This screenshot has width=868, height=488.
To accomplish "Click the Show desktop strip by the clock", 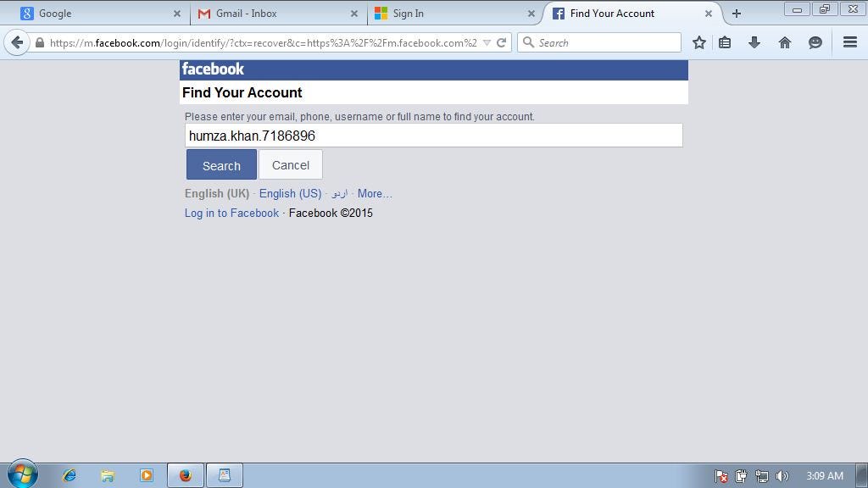I will pos(861,475).
